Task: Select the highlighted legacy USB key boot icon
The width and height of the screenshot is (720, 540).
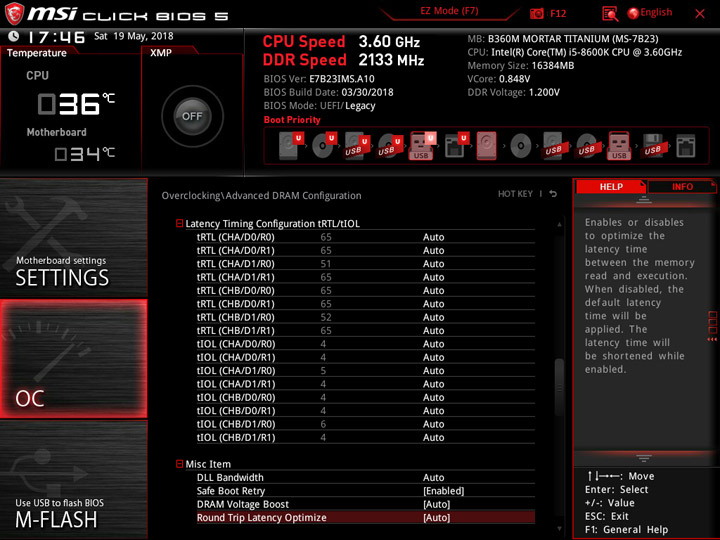Action: coord(619,146)
